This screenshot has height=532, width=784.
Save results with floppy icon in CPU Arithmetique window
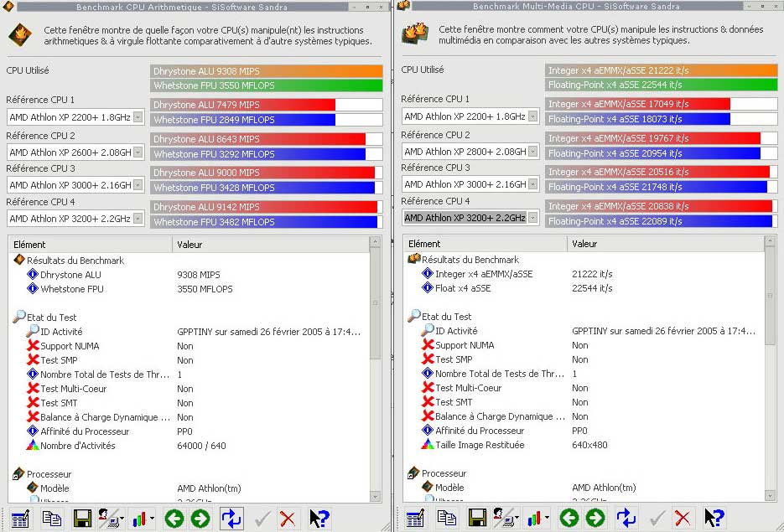(82, 519)
